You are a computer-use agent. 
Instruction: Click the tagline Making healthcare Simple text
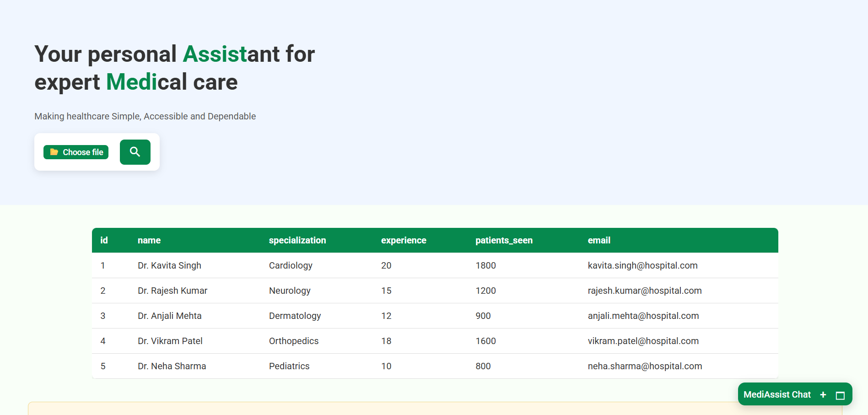[x=145, y=116]
